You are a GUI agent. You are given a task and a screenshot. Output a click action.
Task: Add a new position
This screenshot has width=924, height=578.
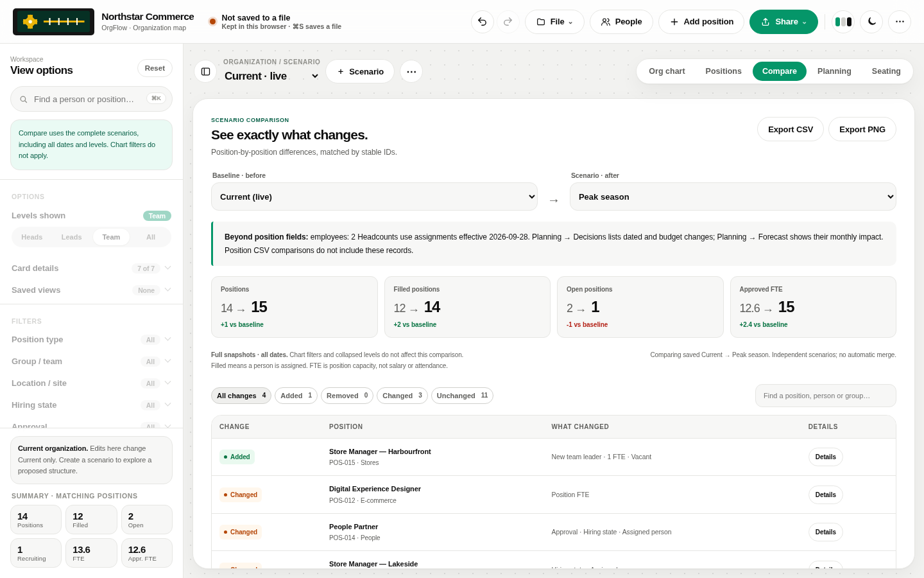click(701, 22)
